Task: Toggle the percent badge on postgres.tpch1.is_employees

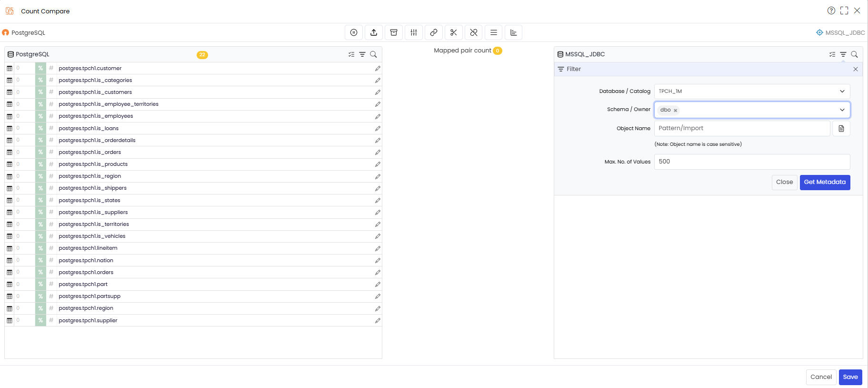Action: tap(40, 116)
